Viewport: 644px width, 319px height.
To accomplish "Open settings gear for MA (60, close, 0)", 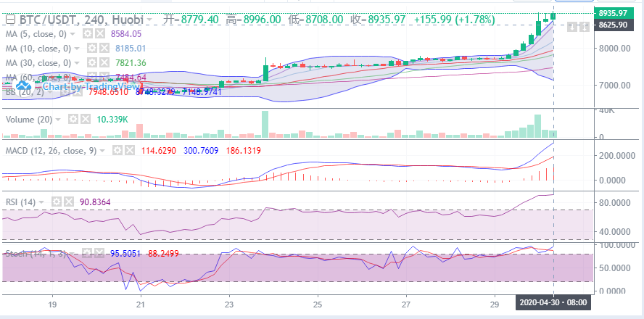I will point(91,78).
